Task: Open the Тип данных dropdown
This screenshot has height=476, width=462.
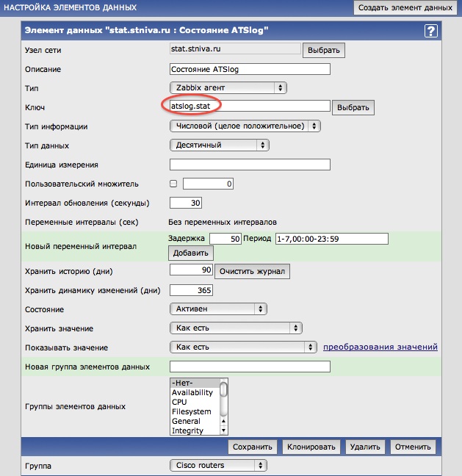Action: tap(218, 145)
